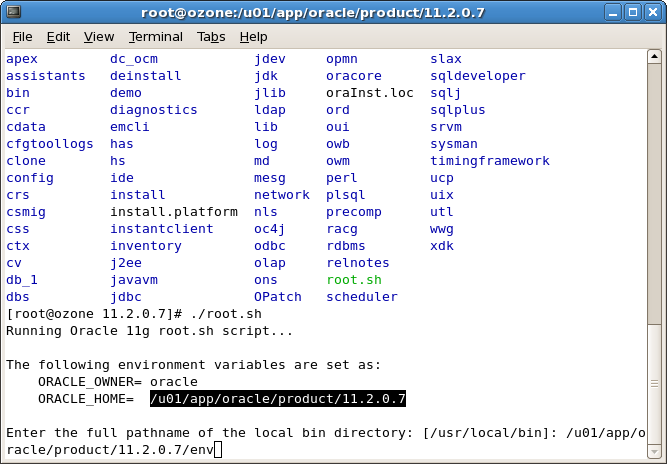Click the OPatch directory name
The image size is (667, 464).
(278, 297)
